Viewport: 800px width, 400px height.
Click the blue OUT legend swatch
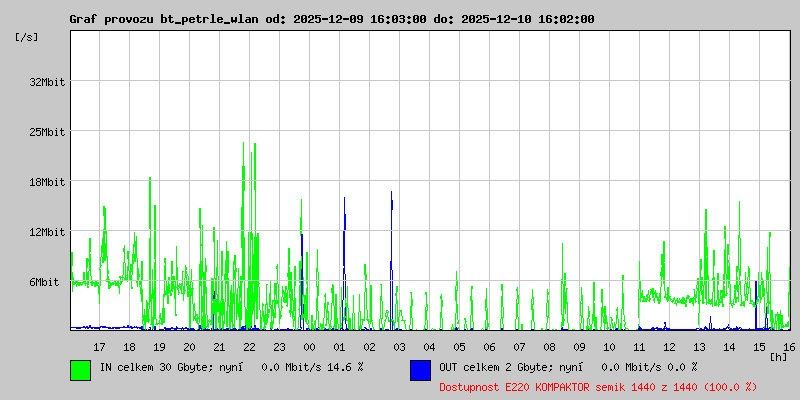click(x=420, y=369)
